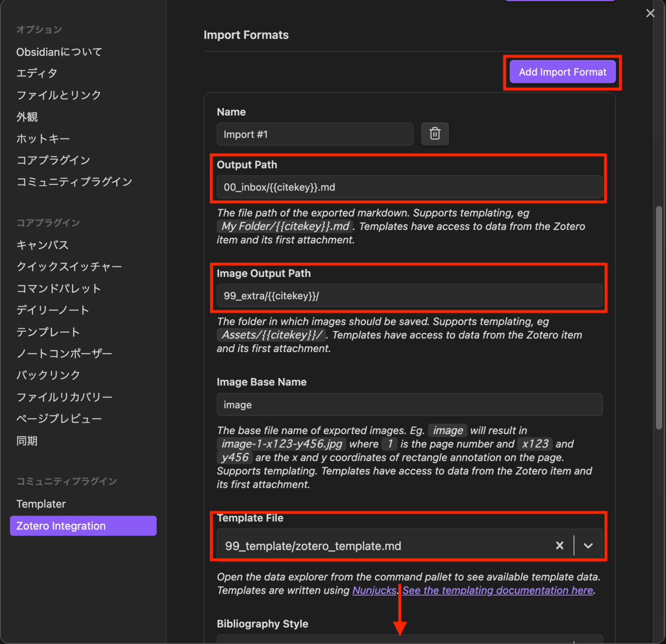Clear the Template File selection with the X icon
This screenshot has width=666, height=644.
coord(559,546)
